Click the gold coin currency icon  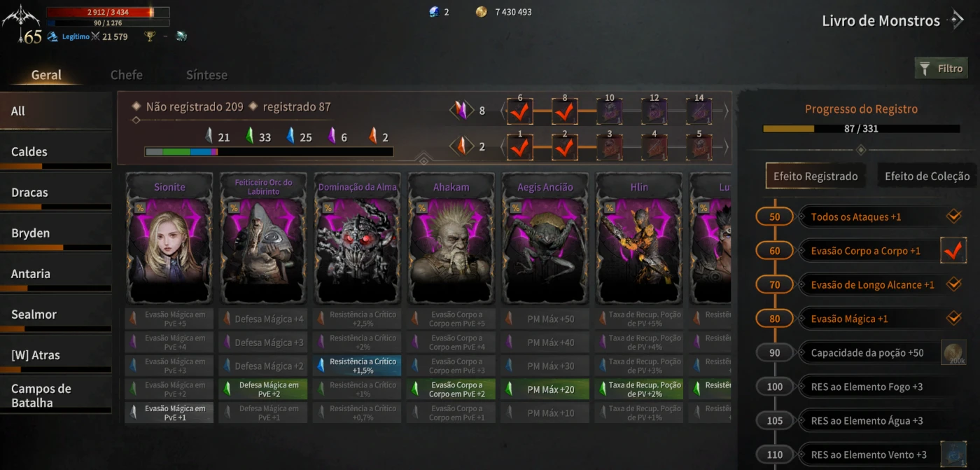482,12
